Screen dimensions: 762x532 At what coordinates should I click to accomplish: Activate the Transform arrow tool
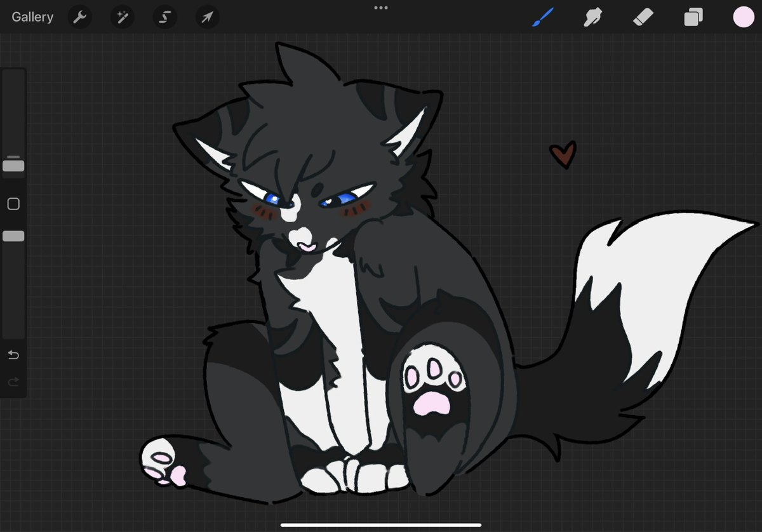207,17
